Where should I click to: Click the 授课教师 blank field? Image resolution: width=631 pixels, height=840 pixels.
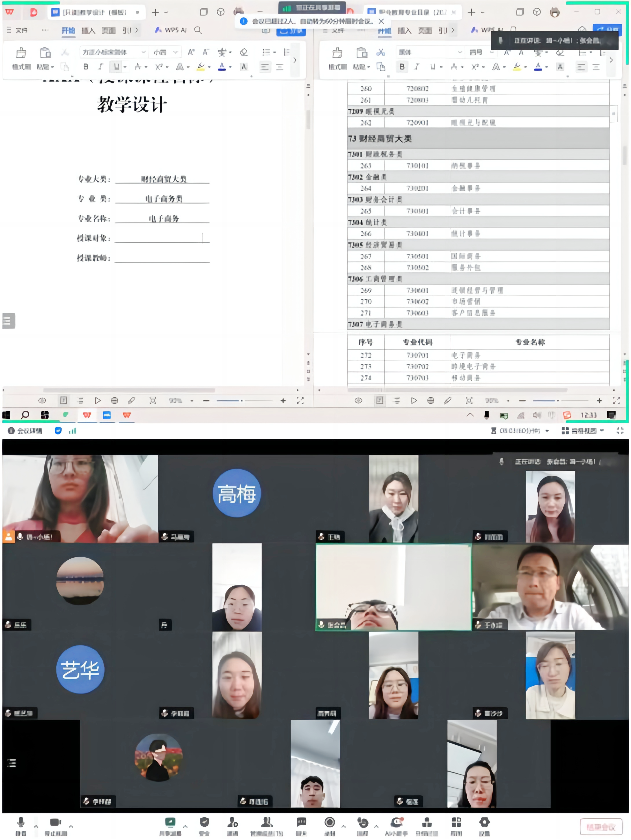pos(162,258)
